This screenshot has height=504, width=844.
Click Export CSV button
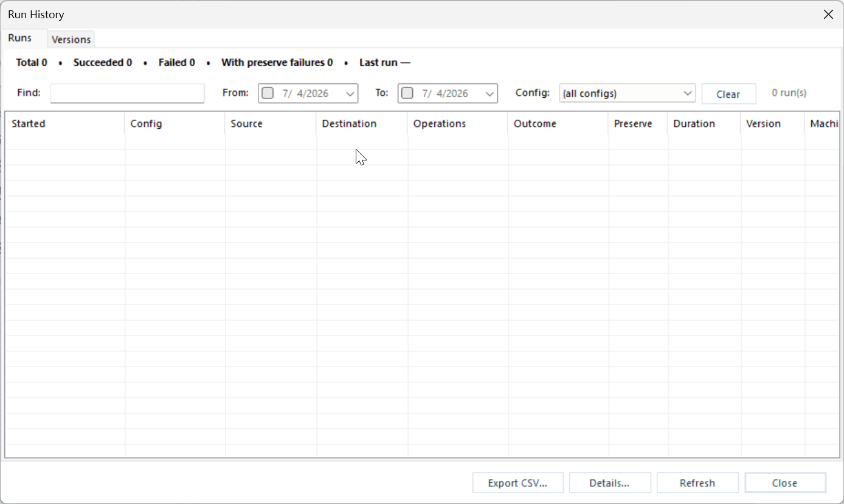[x=518, y=483]
